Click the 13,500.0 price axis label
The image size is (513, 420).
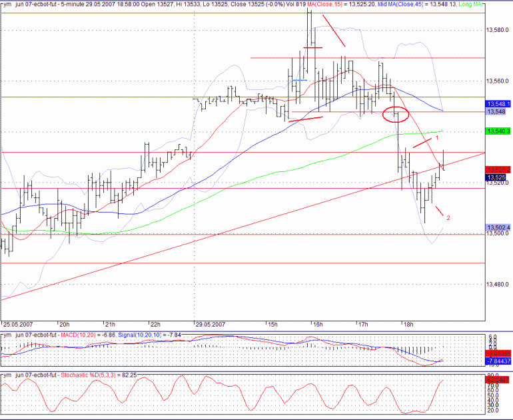pos(497,233)
